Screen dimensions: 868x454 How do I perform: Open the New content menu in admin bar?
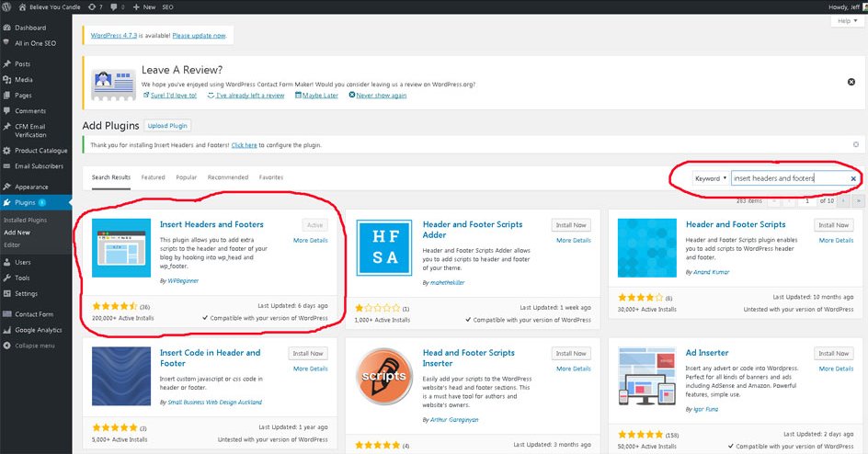[x=144, y=7]
